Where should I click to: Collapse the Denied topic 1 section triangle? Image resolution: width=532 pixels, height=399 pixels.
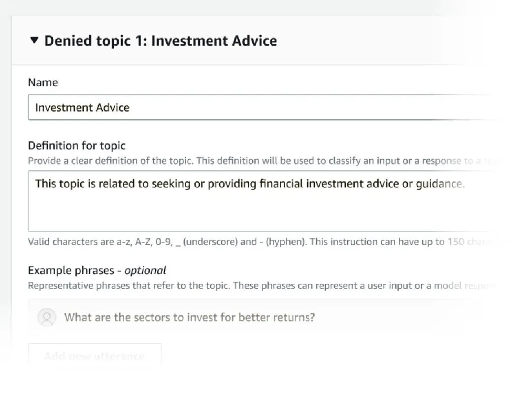34,40
